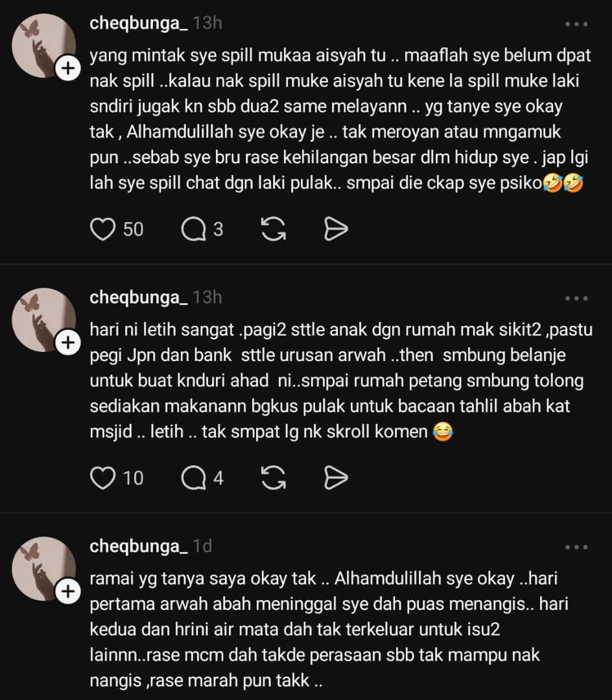The image size is (612, 700).
Task: Open the 'ramai yg tanya saya okay' post text
Action: coord(329,629)
